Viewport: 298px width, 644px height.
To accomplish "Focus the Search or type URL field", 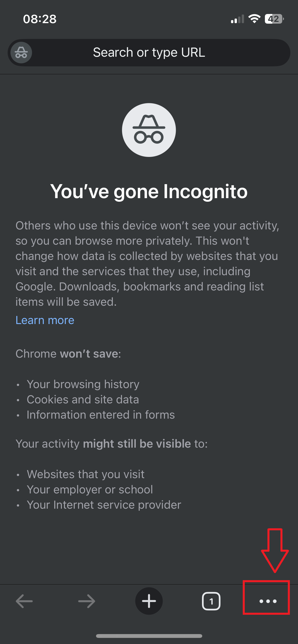I will pyautogui.click(x=149, y=53).
